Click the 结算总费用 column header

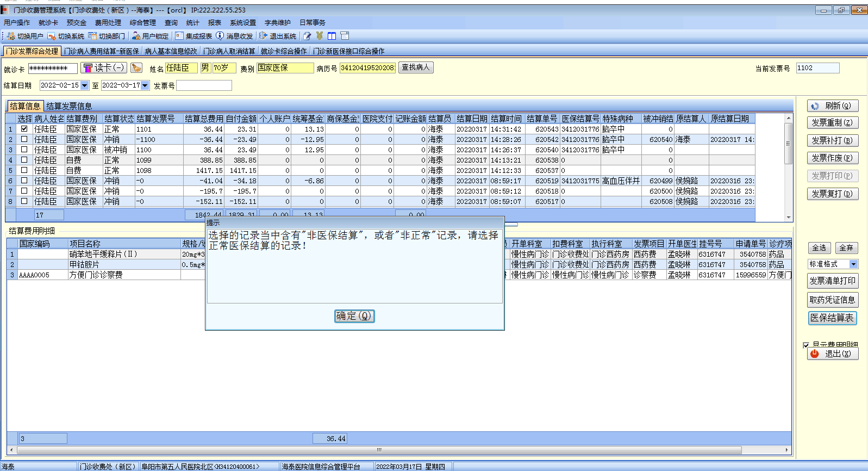tap(204, 119)
